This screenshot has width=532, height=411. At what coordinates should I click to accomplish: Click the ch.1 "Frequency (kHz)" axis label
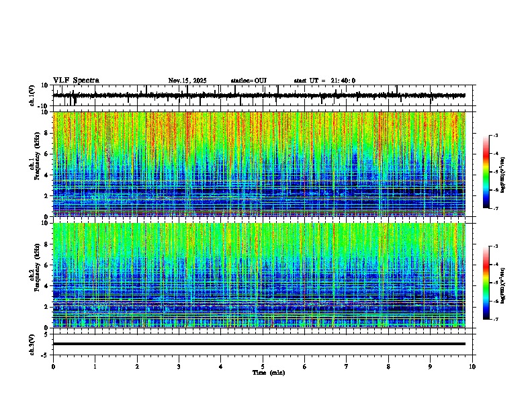[37, 156]
